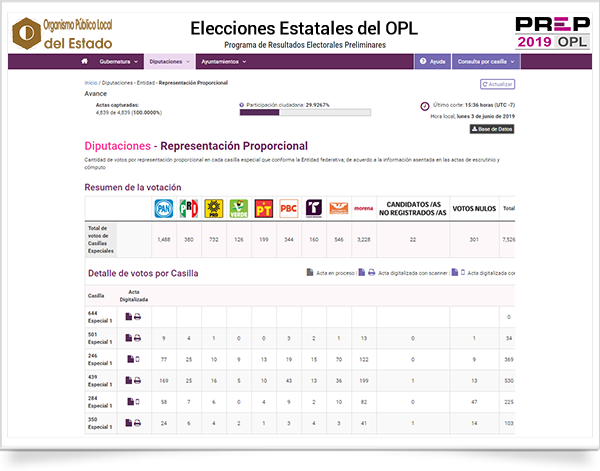Screen dimensions: 600x471
Task: Click the clock icon beside Último corte
Action: 425,106
